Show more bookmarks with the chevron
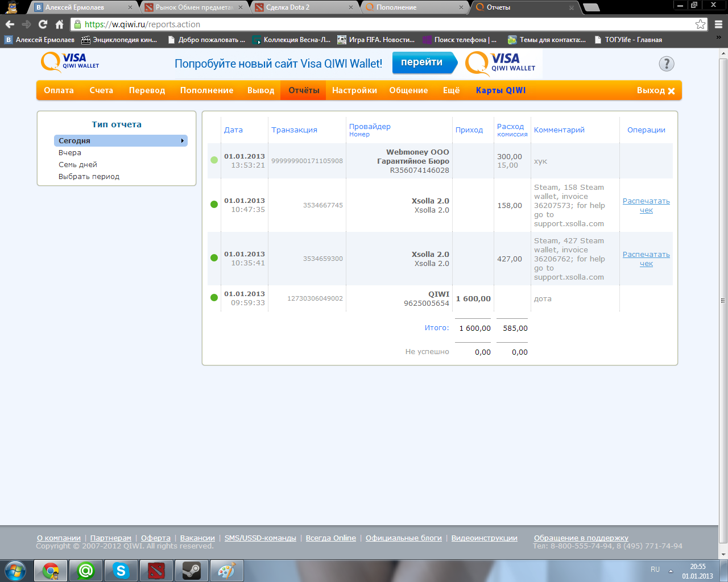 pyautogui.click(x=719, y=38)
